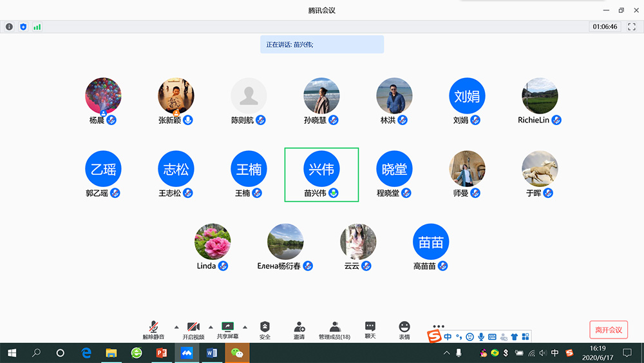The image size is (644, 363).
Task: Click the microphone icon next to 苗兴伟
Action: [334, 193]
